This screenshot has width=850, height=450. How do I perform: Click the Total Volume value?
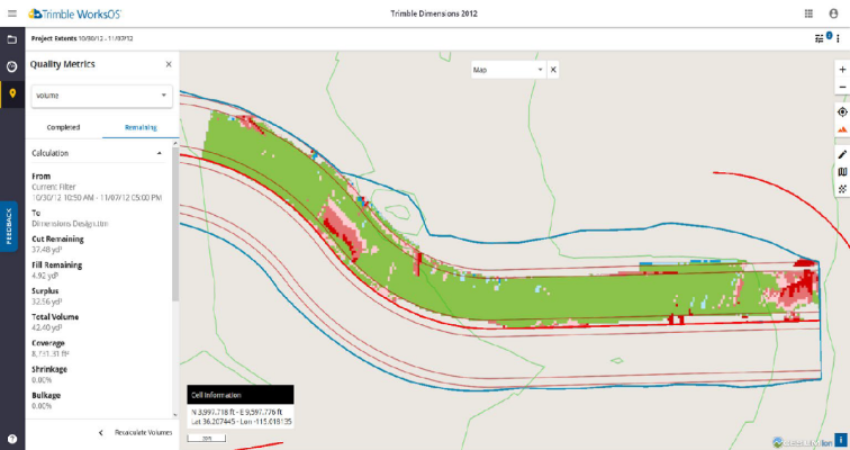click(x=47, y=327)
